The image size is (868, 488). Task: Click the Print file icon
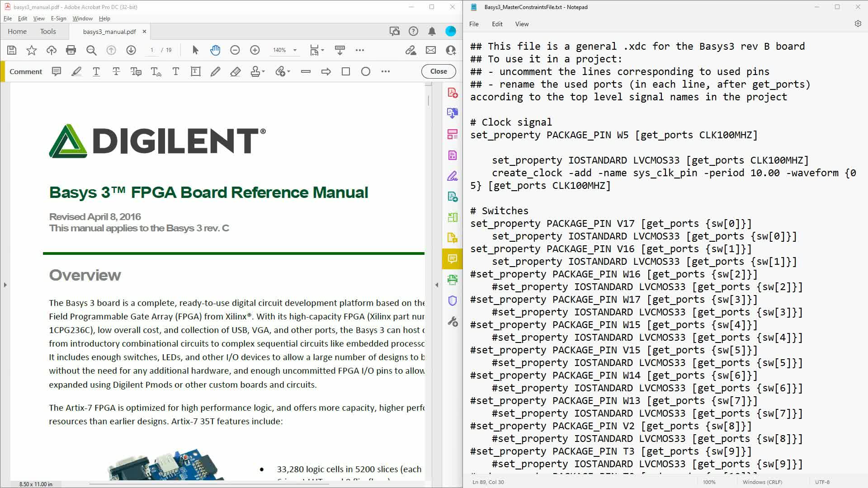(x=71, y=50)
